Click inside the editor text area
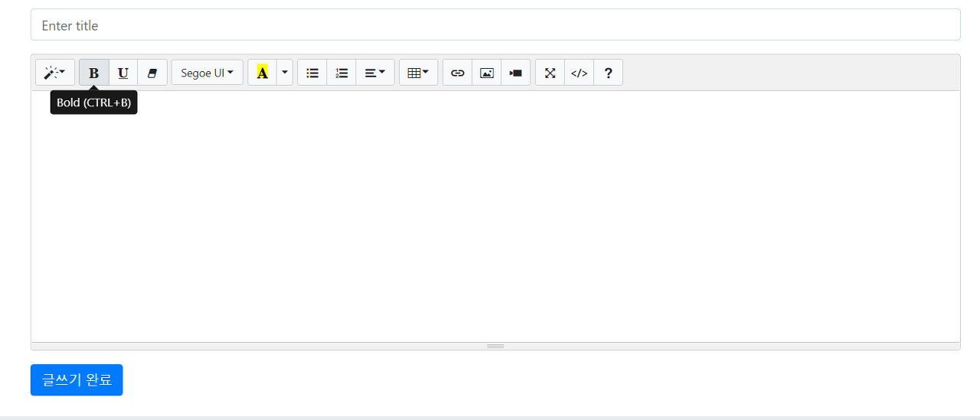 [x=495, y=217]
